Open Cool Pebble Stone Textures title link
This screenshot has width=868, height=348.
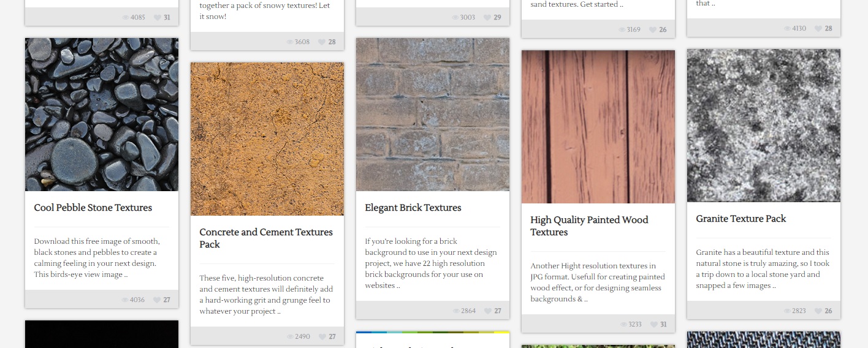93,208
